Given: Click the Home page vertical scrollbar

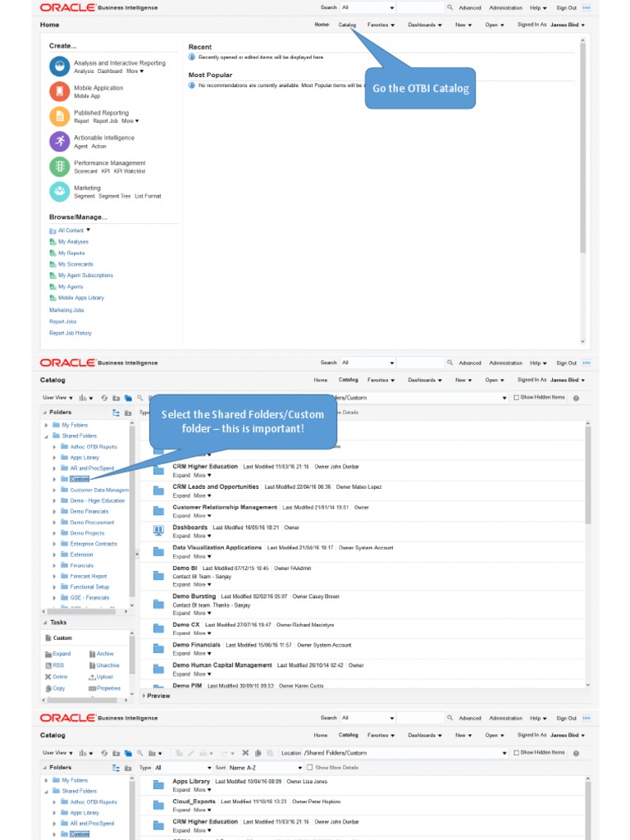Looking at the screenshot, I should pos(582,148).
